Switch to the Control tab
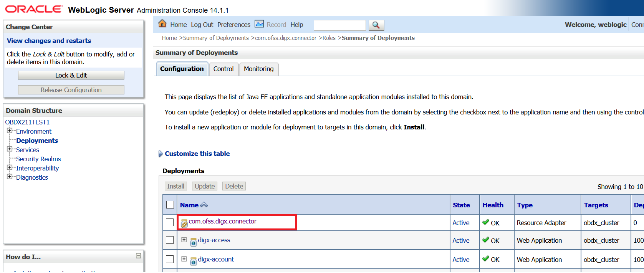The width and height of the screenshot is (644, 273). [x=223, y=69]
